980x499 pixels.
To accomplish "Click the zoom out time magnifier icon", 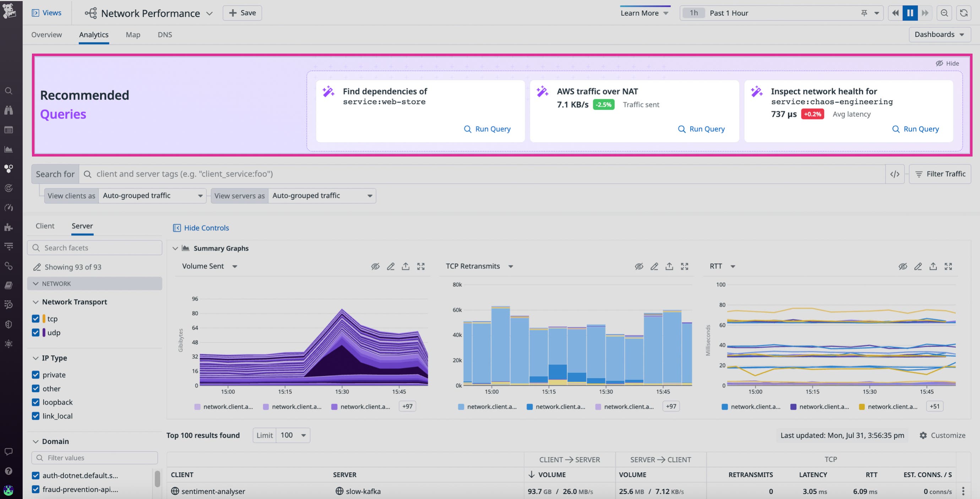I will (944, 13).
